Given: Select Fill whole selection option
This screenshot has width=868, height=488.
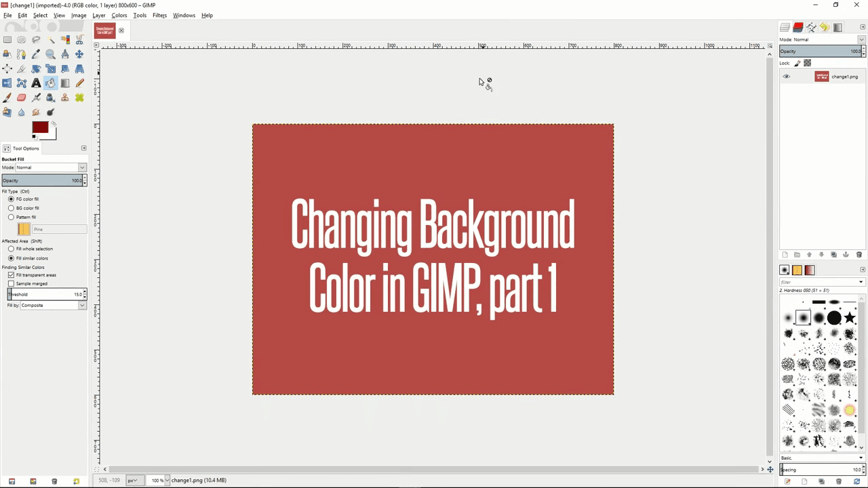Looking at the screenshot, I should (x=11, y=249).
